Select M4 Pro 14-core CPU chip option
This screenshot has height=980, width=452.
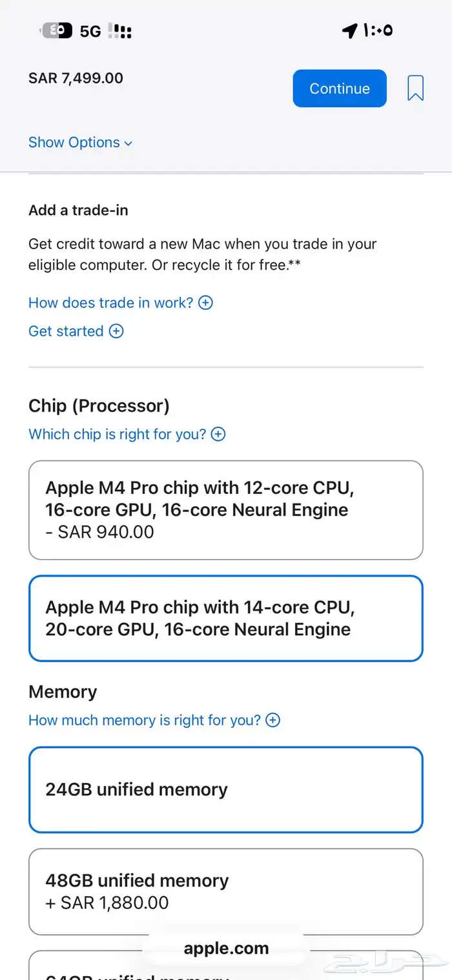(x=226, y=618)
